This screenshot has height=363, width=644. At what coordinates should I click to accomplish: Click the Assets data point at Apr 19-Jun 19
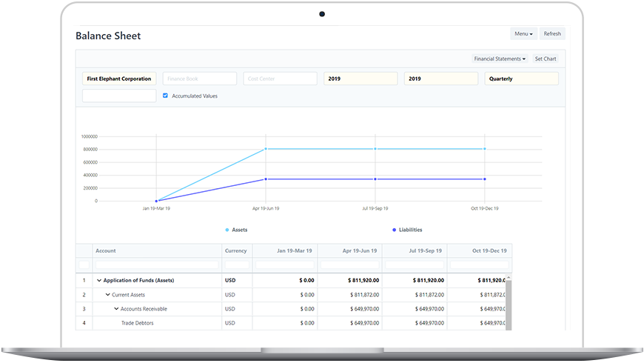[x=266, y=149]
